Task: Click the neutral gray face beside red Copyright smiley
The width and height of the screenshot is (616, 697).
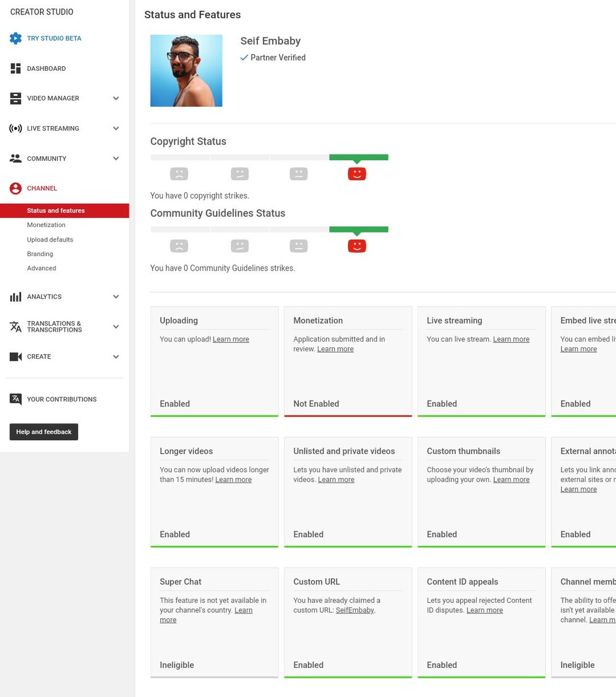Action: 298,174
